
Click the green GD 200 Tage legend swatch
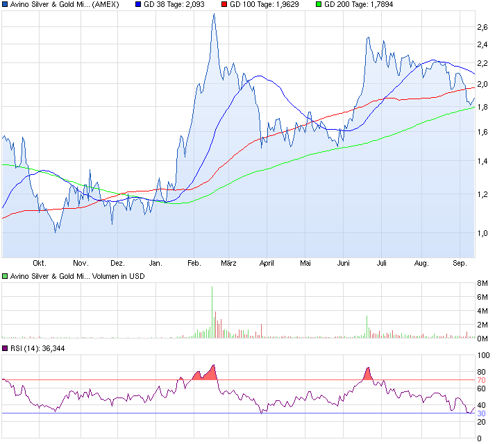pos(319,4)
